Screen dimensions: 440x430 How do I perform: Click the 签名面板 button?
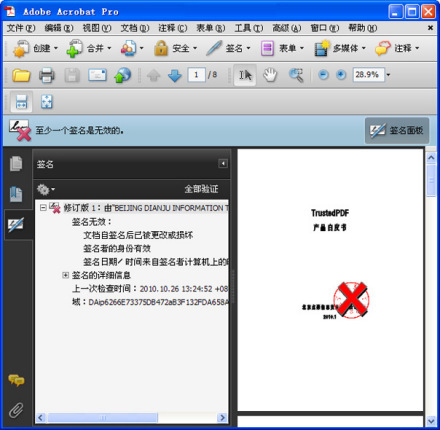pos(397,130)
